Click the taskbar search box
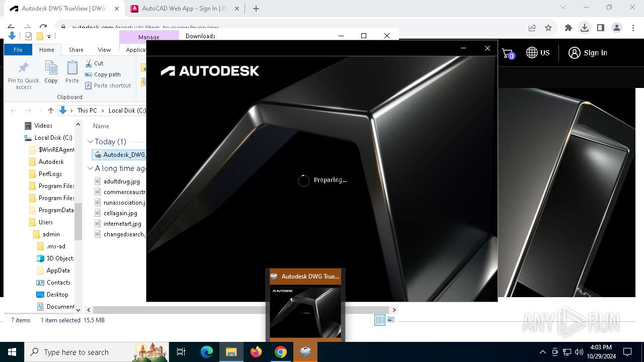The width and height of the screenshot is (644, 362). coord(97,352)
